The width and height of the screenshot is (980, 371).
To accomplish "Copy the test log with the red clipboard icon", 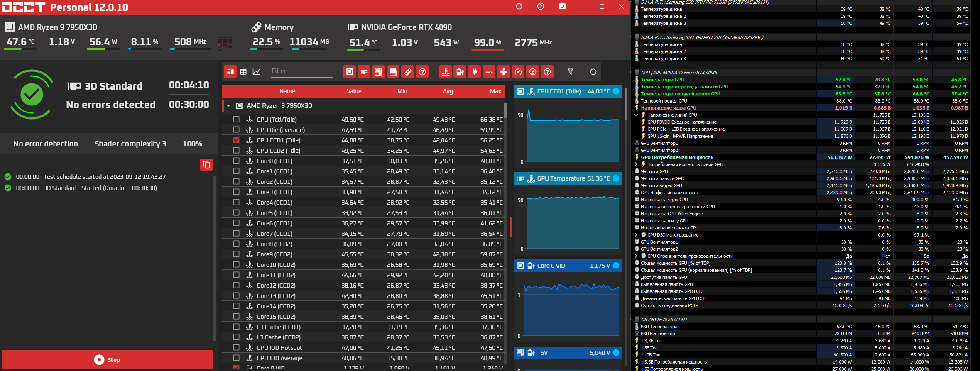I will pos(206,165).
